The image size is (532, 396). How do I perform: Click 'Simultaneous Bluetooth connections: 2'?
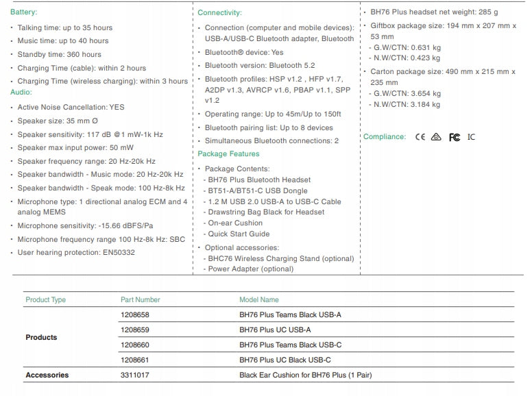tap(271, 141)
